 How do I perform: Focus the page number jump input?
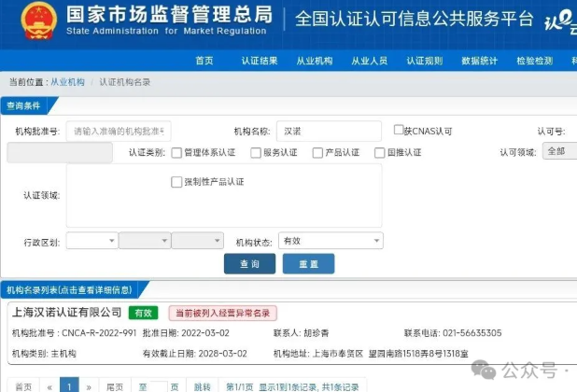(x=159, y=386)
